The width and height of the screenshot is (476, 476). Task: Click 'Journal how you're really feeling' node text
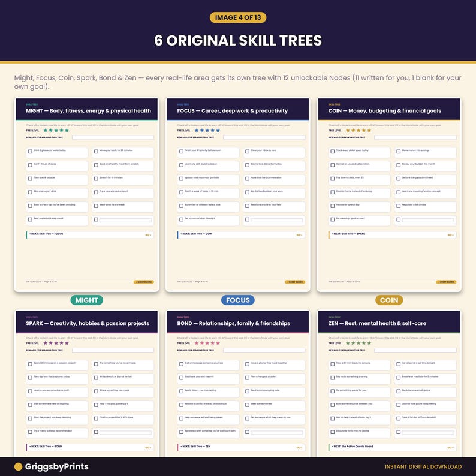419,403
